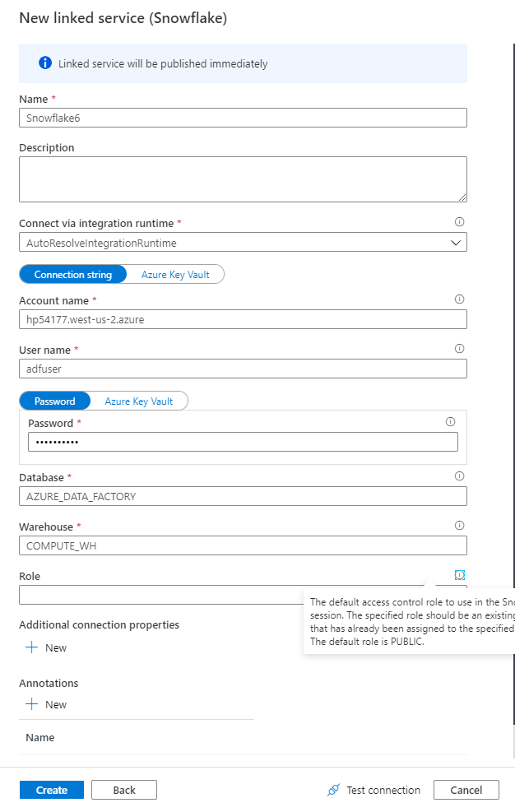Select the Connection string toggle option
Screen dimensions: 515x812
72,275
